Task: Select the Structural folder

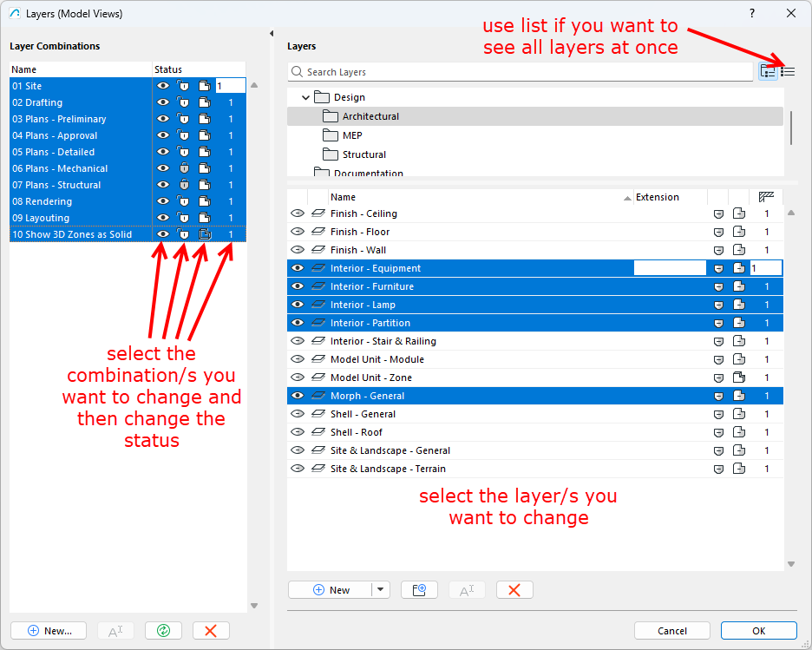Action: 364,154
